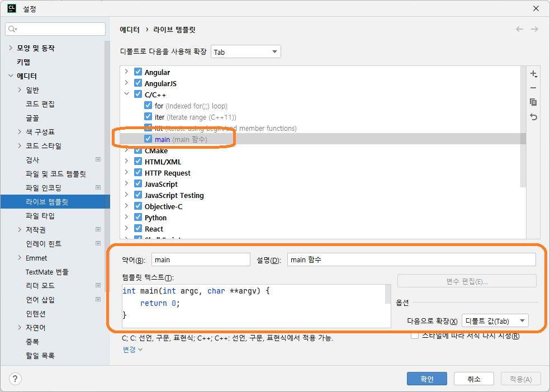The width and height of the screenshot is (550, 392).
Task: Click the 설명 description field
Action: tap(411, 259)
